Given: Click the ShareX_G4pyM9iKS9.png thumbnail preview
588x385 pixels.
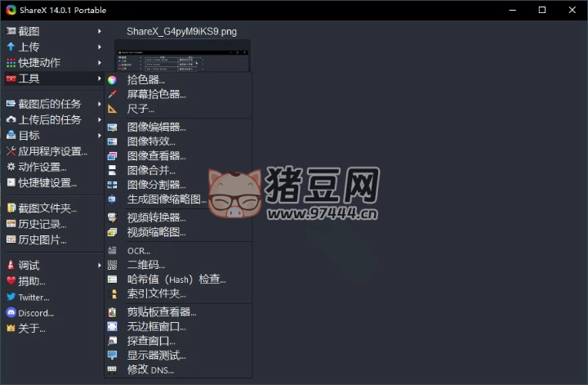Looking at the screenshot, I should tap(182, 56).
